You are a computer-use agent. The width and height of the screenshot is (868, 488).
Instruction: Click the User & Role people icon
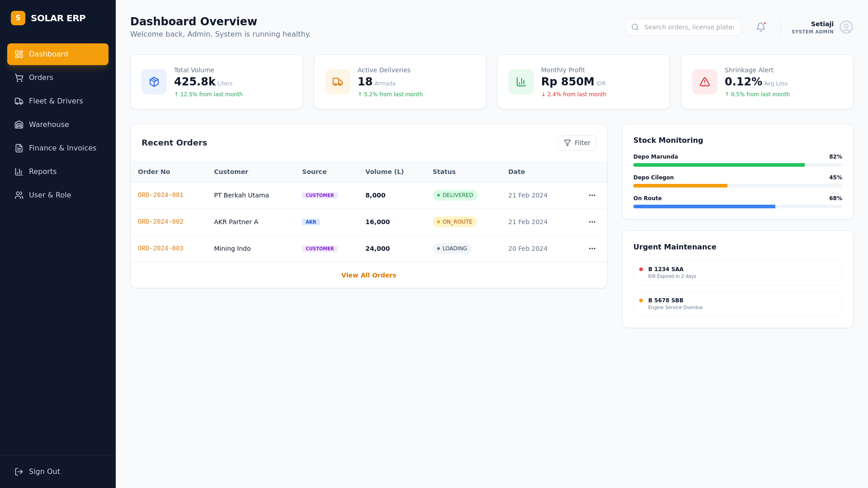pyautogui.click(x=19, y=195)
